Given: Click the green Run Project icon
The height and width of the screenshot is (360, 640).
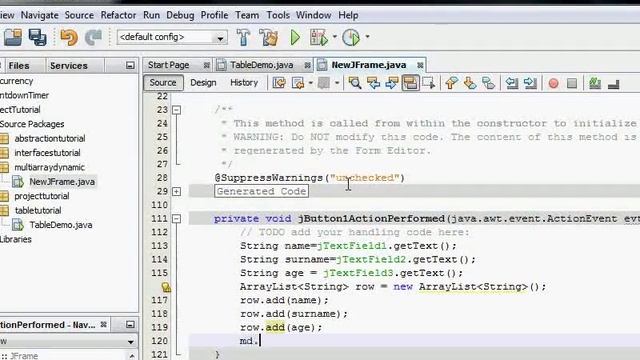Looking at the screenshot, I should tap(295, 37).
